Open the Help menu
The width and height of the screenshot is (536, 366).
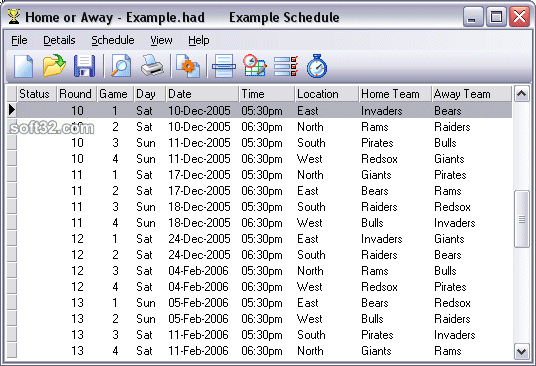coord(199,40)
